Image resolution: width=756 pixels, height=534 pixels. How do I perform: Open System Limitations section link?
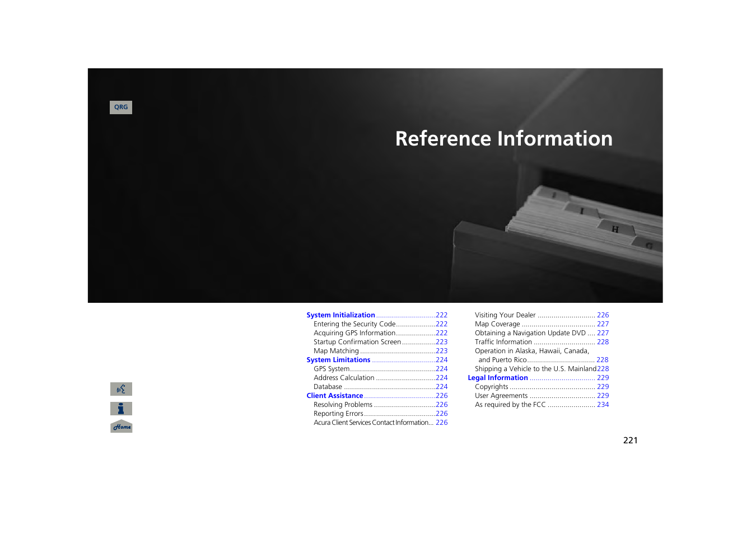pos(377,360)
